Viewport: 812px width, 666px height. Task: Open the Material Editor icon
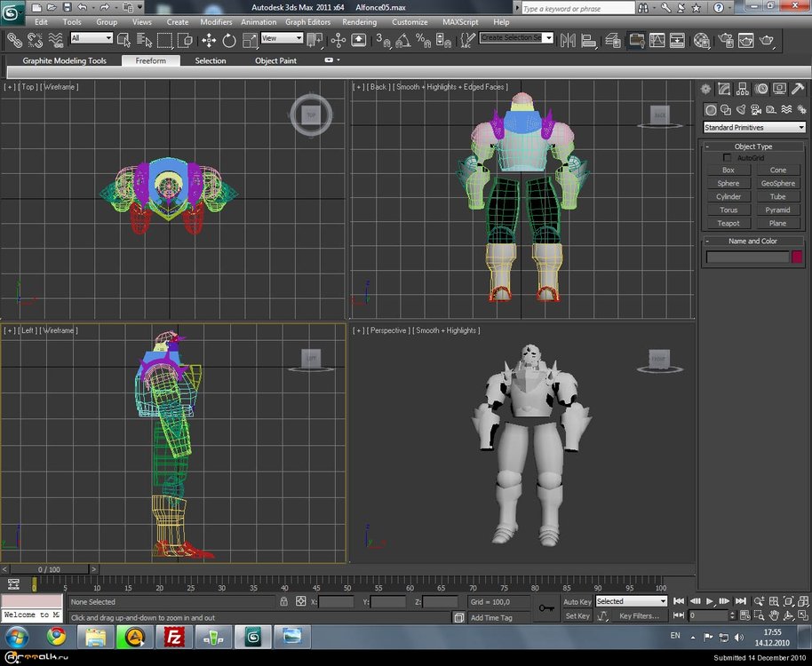point(702,40)
